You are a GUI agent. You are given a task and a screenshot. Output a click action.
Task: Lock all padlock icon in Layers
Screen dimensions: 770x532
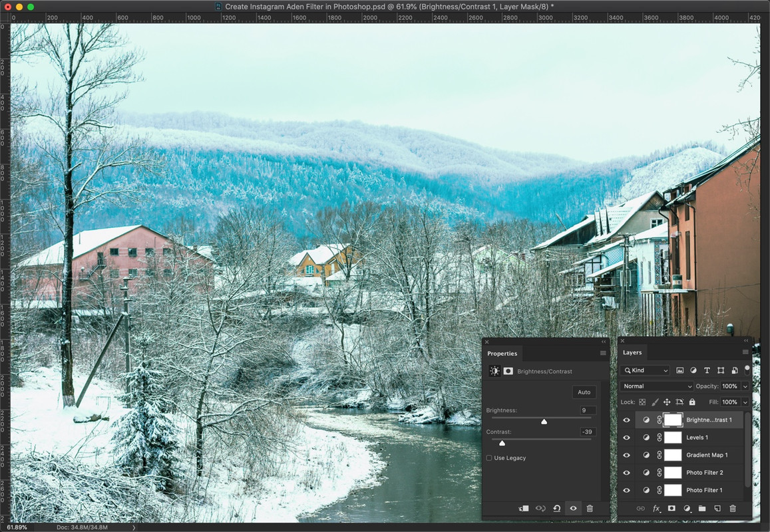pos(692,402)
